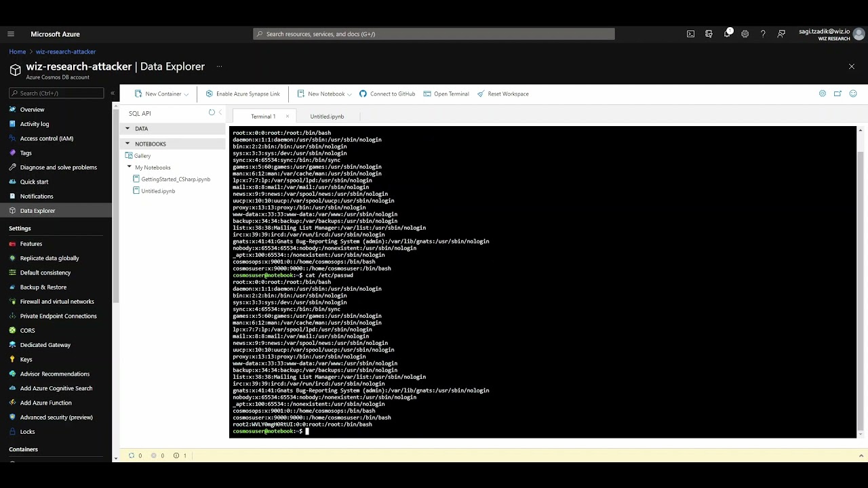Open Add Azure Function
The image size is (868, 488).
(45, 403)
